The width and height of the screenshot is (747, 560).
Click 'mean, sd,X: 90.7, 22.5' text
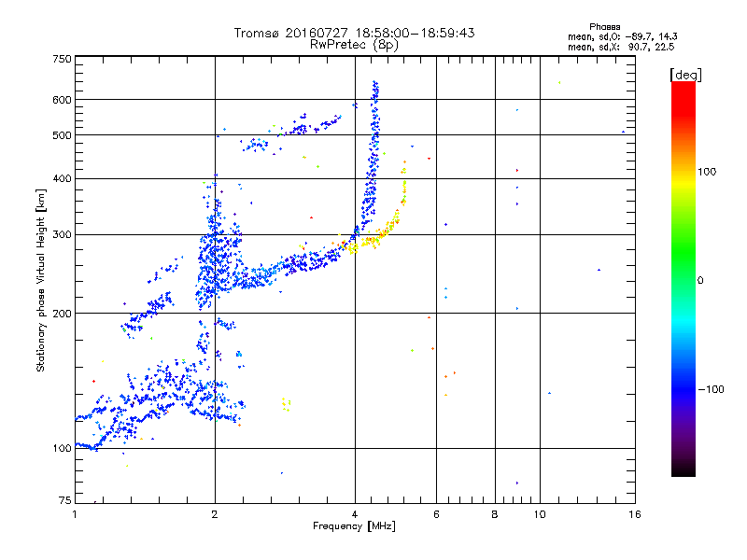(621, 47)
